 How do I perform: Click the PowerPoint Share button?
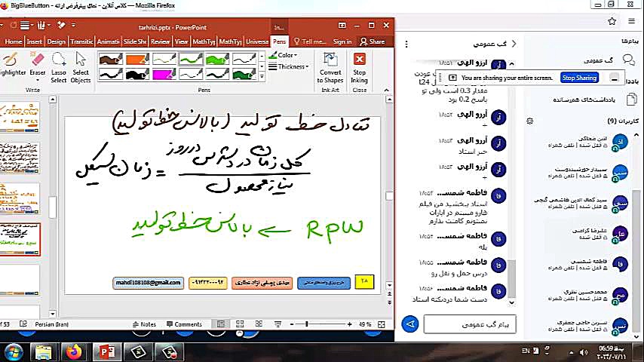click(x=373, y=41)
